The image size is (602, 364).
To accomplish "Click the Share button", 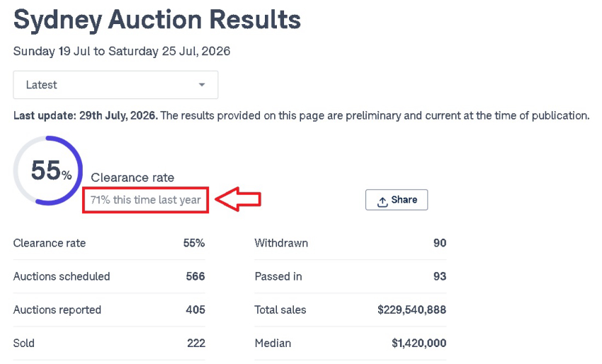I will tap(397, 200).
